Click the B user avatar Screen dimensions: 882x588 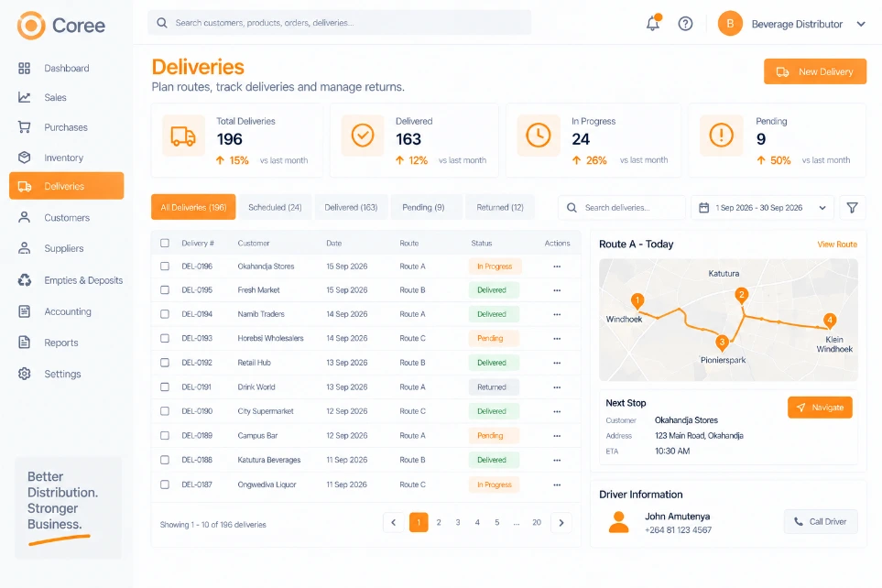730,24
